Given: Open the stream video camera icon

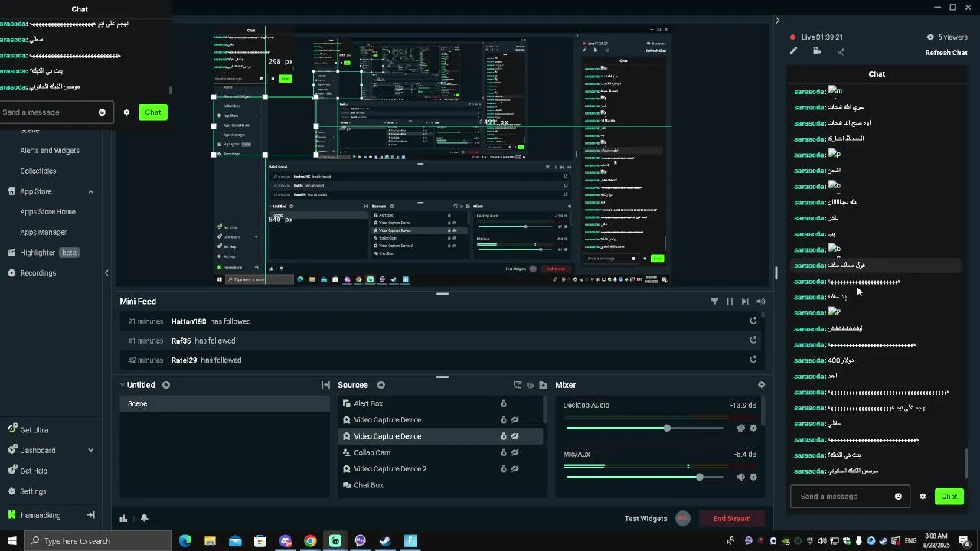Looking at the screenshot, I should click(x=817, y=51).
